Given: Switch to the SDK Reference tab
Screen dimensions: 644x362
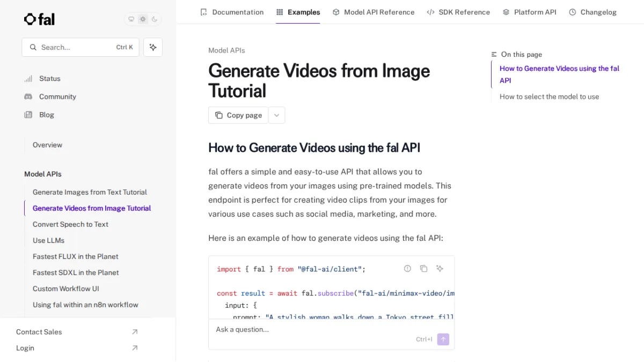Looking at the screenshot, I should point(458,12).
